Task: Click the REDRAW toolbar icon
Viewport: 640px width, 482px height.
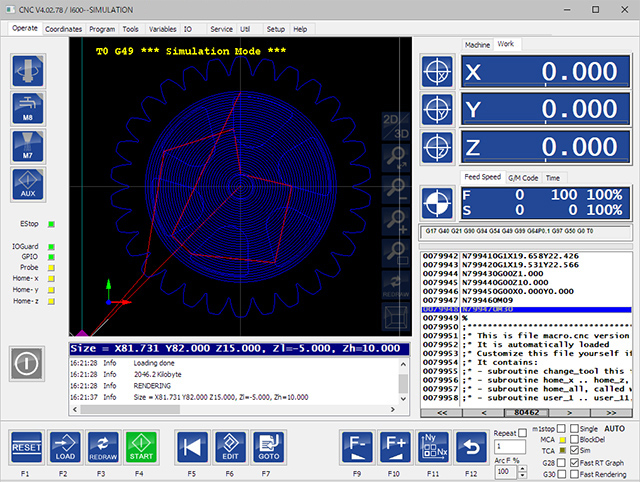Action: (101, 445)
